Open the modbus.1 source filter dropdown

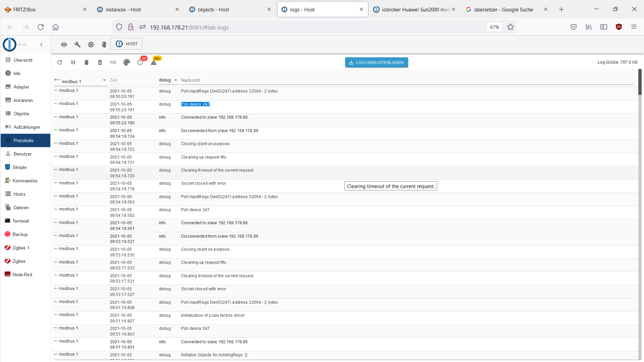tap(80, 81)
